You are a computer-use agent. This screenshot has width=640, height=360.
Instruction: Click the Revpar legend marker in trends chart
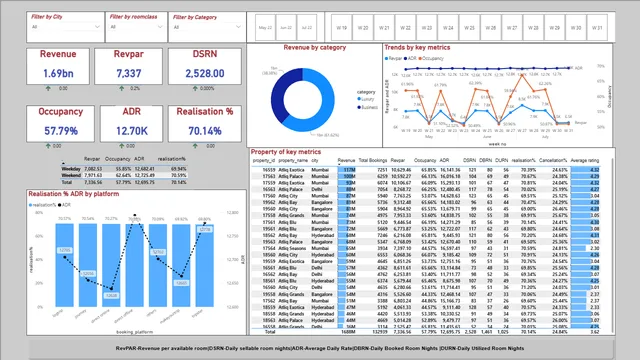(x=386, y=58)
